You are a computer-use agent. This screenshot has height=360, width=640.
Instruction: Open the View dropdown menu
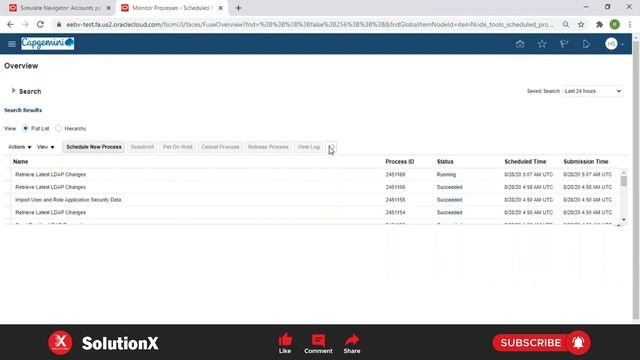pos(45,147)
